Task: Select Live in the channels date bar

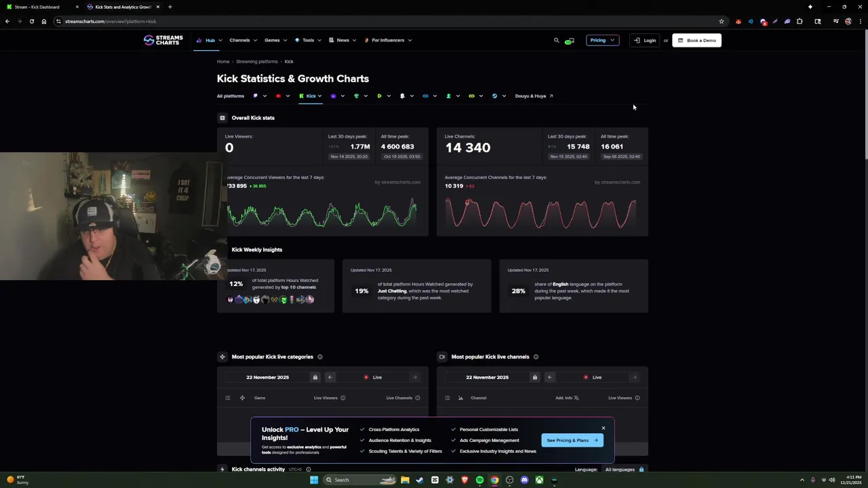Action: point(593,377)
